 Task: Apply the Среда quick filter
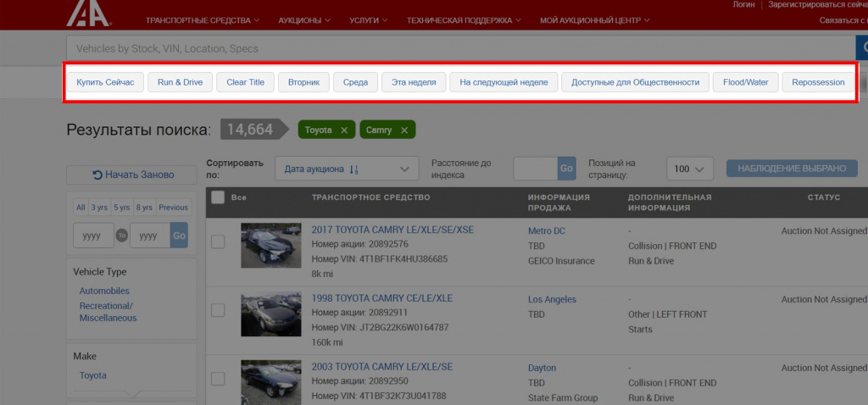click(355, 82)
